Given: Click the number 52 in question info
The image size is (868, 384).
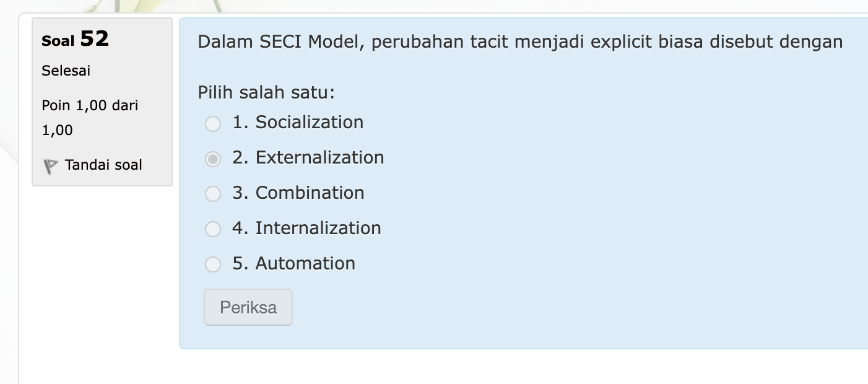Looking at the screenshot, I should 94,39.
